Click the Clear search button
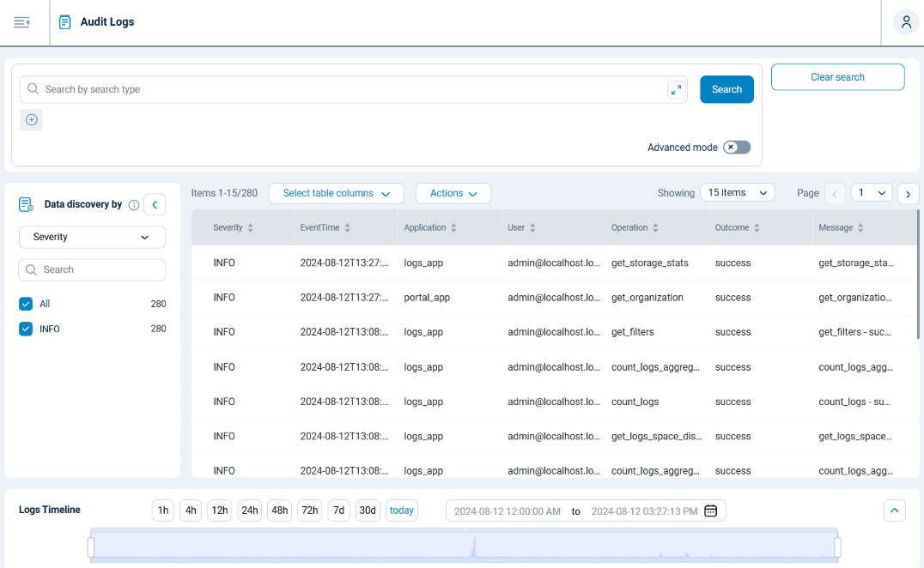 [837, 76]
